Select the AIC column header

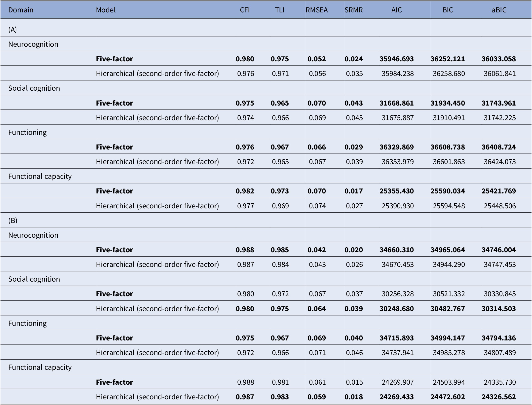(x=396, y=10)
